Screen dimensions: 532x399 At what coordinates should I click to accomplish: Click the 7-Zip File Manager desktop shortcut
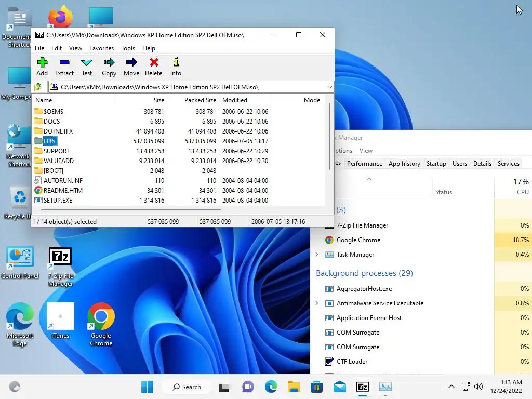[60, 267]
